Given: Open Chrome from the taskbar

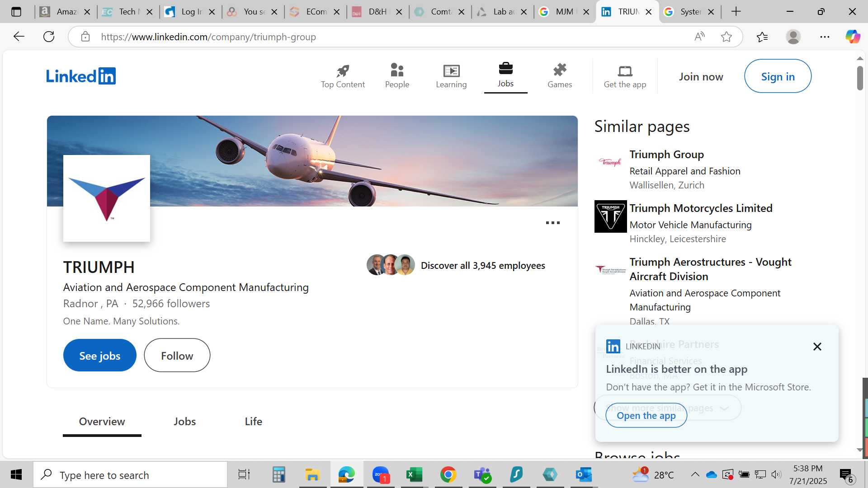Looking at the screenshot, I should (x=448, y=475).
